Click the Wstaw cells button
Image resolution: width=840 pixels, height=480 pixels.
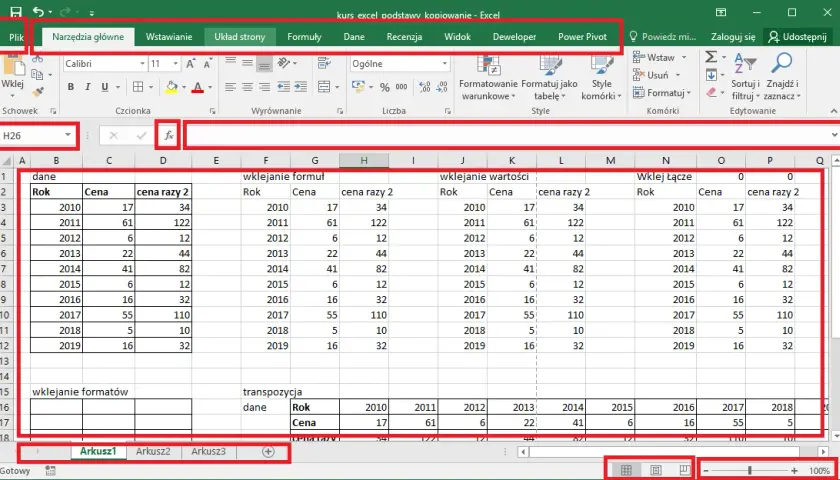click(659, 57)
